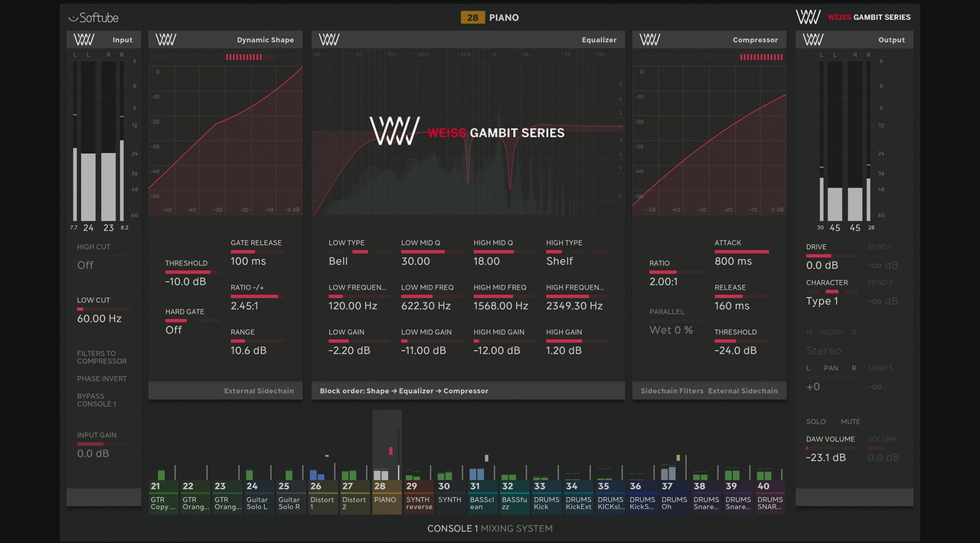Click the Weiss icon in Input header

click(x=83, y=40)
